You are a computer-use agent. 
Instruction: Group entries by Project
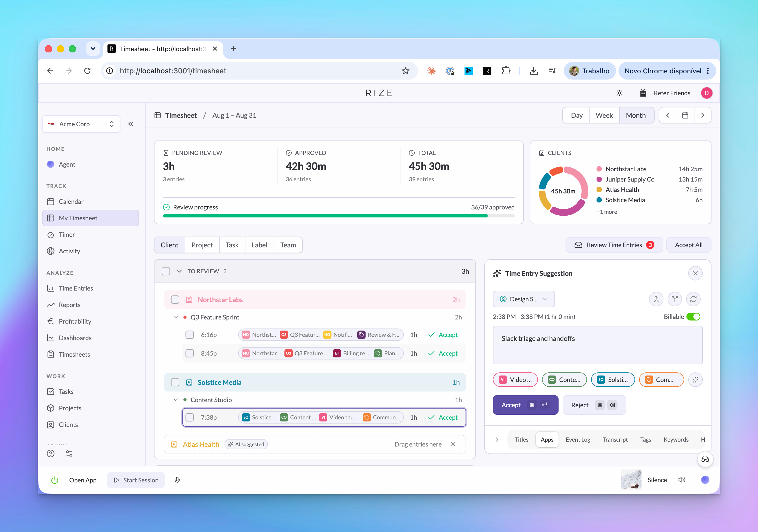click(202, 245)
